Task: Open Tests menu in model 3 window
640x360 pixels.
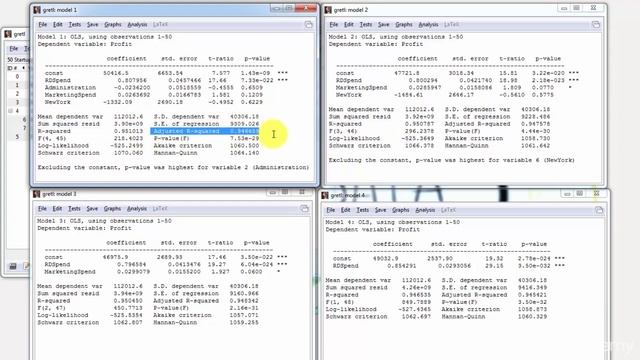Action: tap(74, 209)
